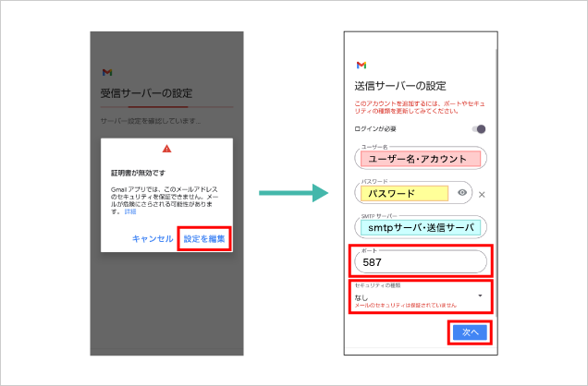Image resolution: width=588 pixels, height=386 pixels.
Task: Tap 設定を編集 in the dialog
Action: (x=204, y=238)
